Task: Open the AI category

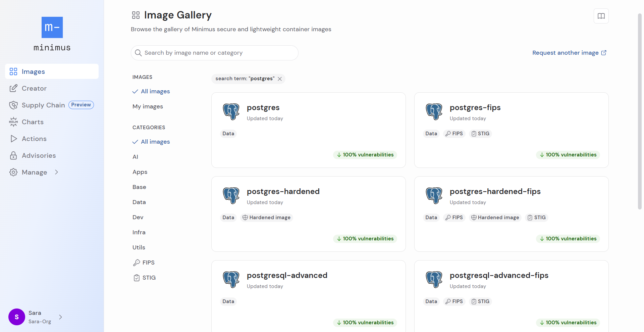Action: [135, 156]
